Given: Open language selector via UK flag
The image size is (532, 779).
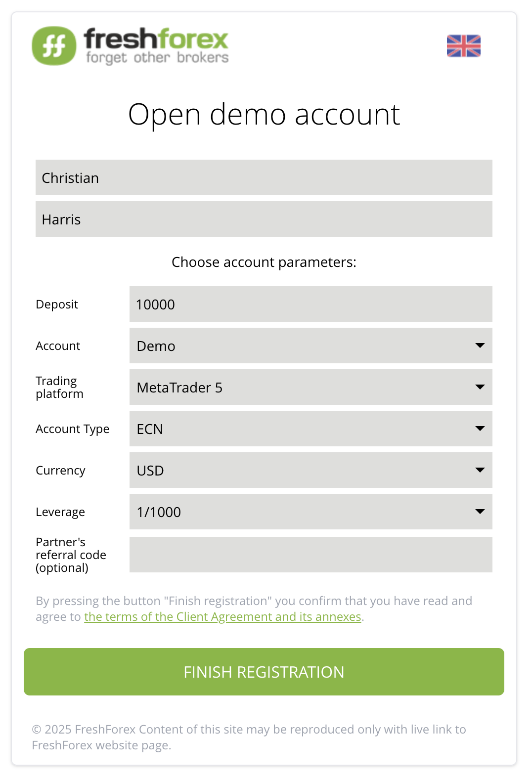Looking at the screenshot, I should (x=463, y=46).
